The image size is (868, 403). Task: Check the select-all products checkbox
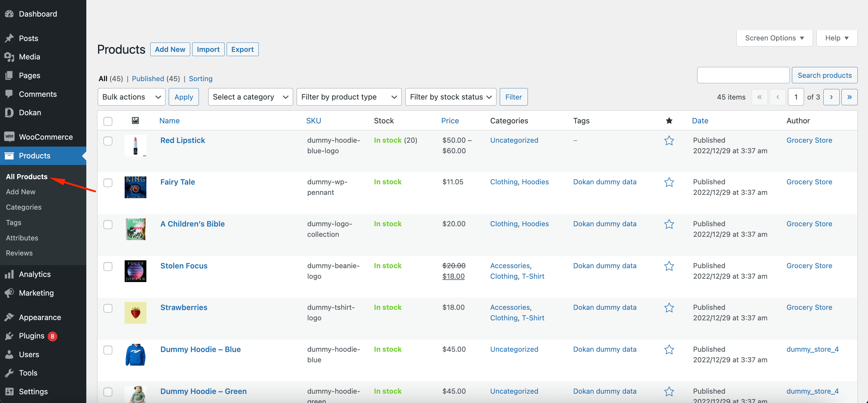[108, 121]
